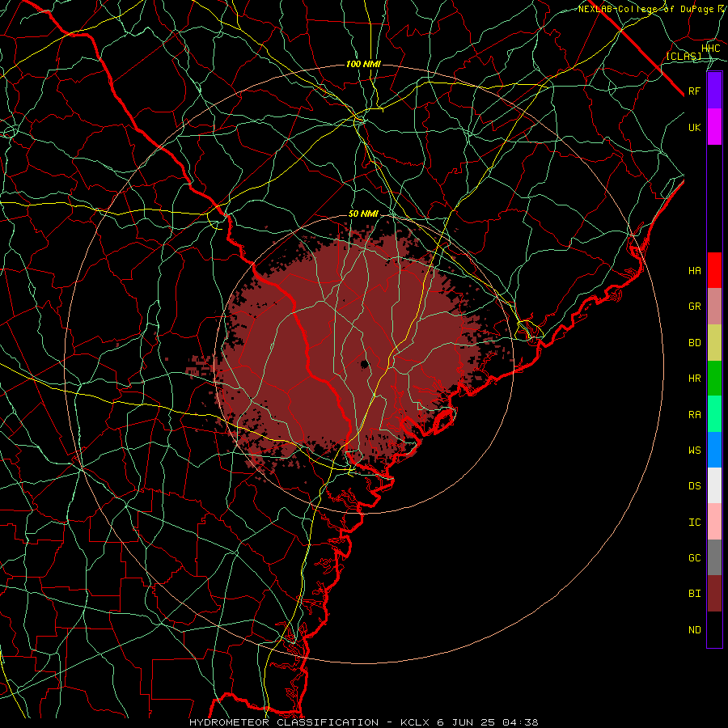Click the 'WS' legend label
Screen dimensions: 728x728
(694, 450)
